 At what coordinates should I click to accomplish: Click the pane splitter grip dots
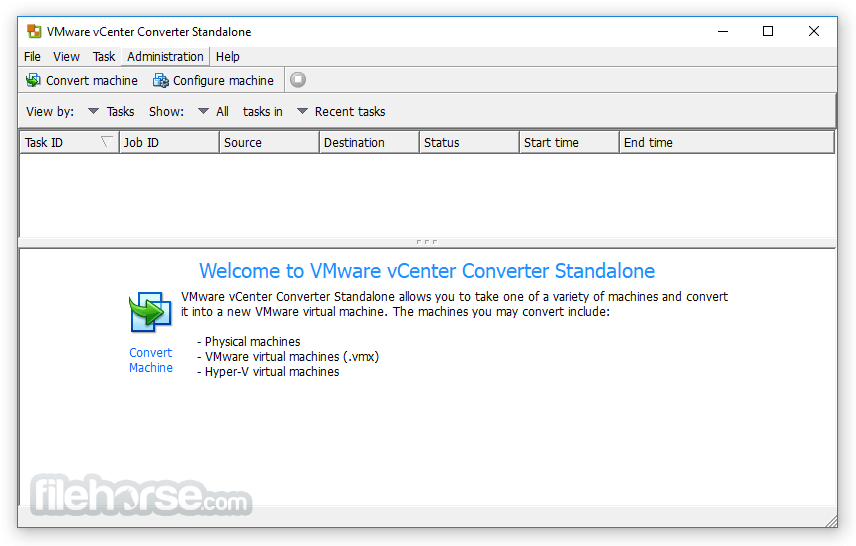426,241
